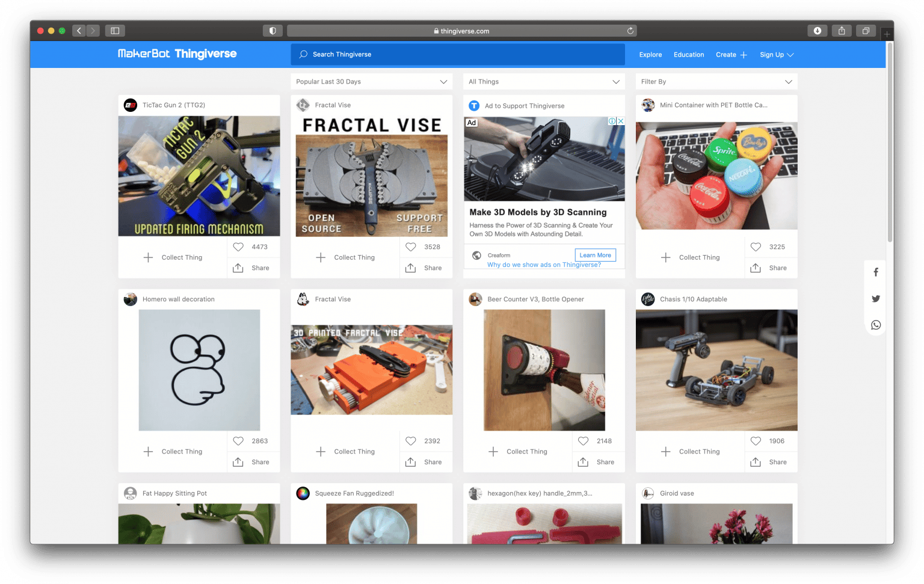The image size is (924, 584).
Task: Open the Education menu item
Action: (x=689, y=55)
